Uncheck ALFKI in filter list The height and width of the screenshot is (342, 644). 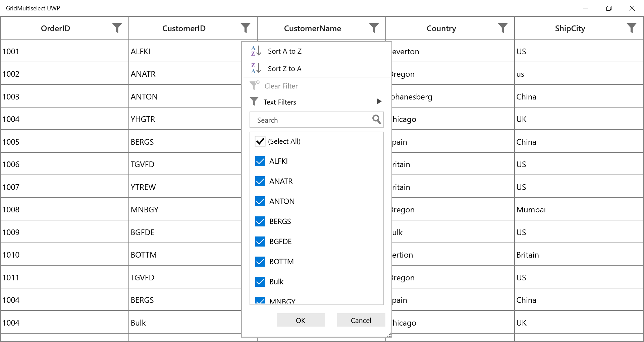click(260, 161)
